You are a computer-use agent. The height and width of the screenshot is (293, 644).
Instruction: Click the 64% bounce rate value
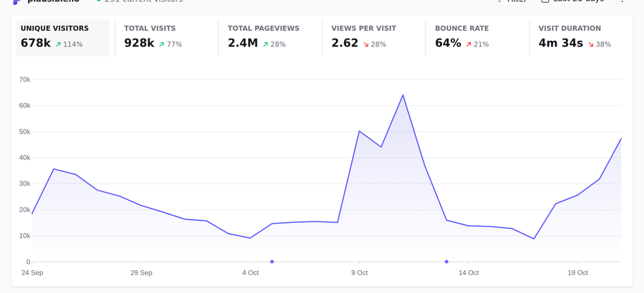[x=448, y=43]
